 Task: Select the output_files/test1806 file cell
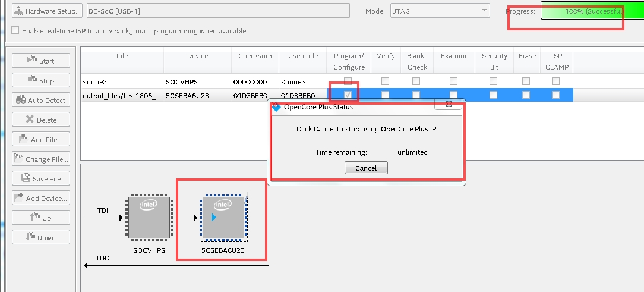(x=122, y=95)
